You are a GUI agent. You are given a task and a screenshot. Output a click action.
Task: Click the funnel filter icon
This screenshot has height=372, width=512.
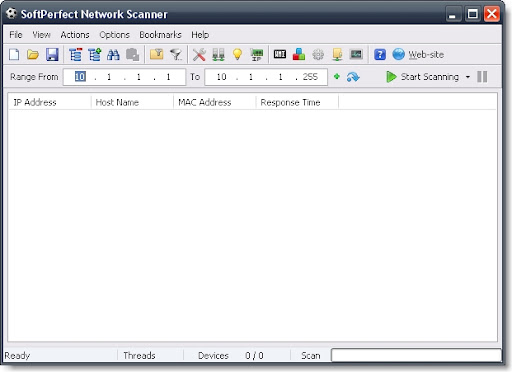[x=176, y=54]
